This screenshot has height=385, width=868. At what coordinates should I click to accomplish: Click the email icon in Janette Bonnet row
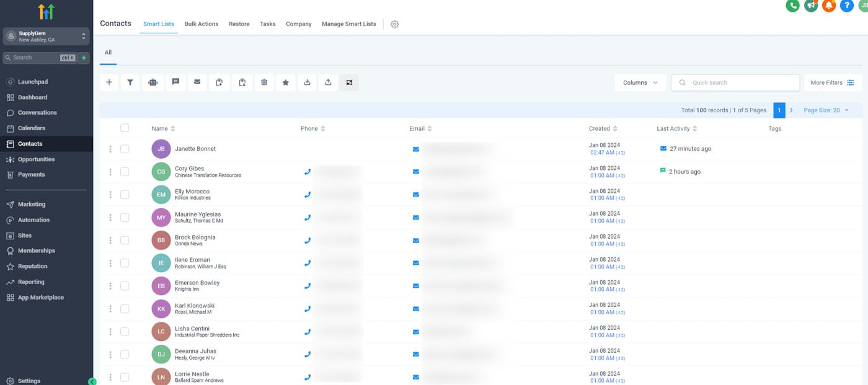point(416,149)
